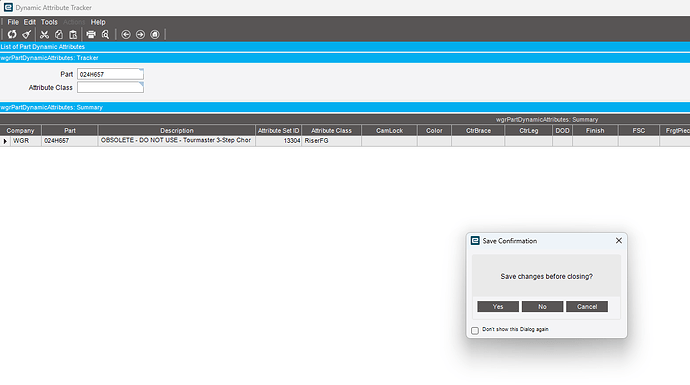Click the Dynamic Attribute Tracker title icon
Image resolution: width=690 pixels, height=385 pixels.
pos(8,7)
